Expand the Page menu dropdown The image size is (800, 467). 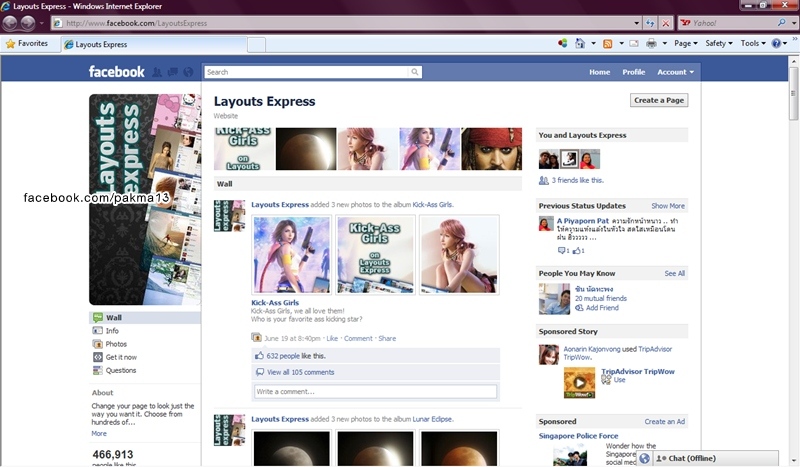coord(685,44)
